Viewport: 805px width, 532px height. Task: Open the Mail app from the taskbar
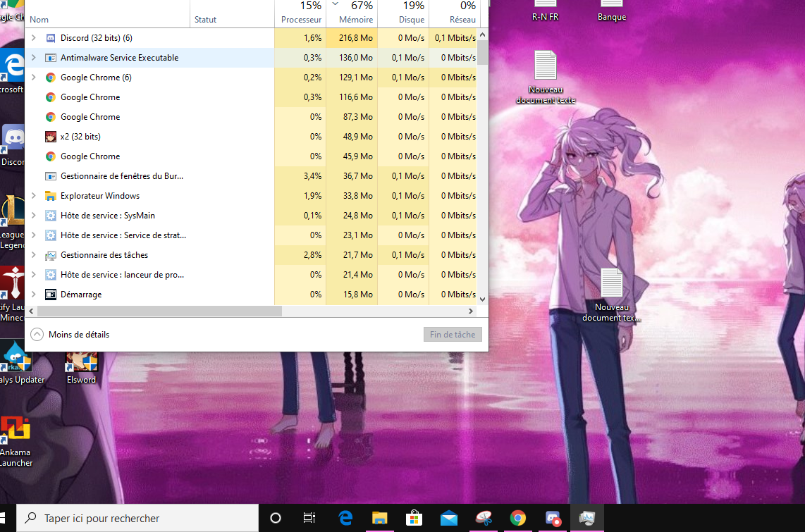(x=449, y=518)
